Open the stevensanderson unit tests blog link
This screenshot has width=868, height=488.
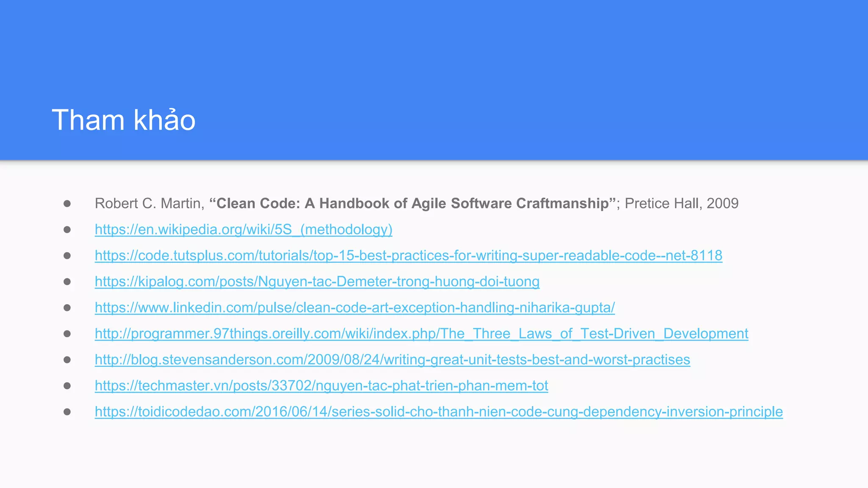392,360
